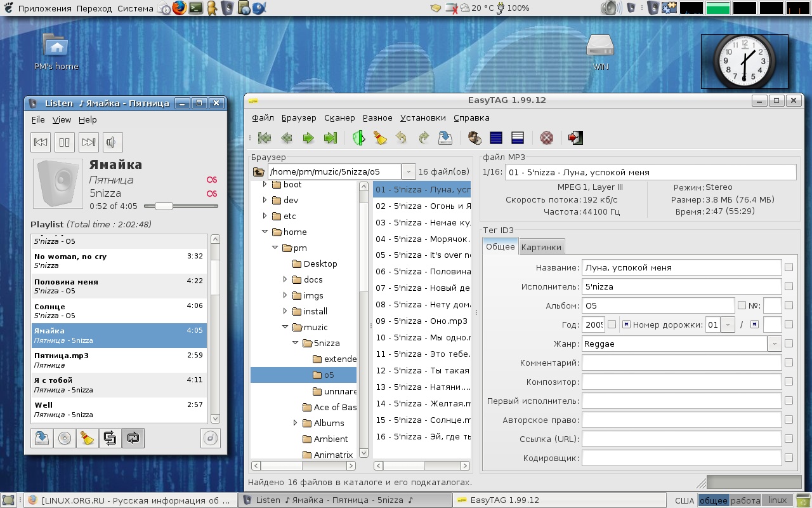The height and width of the screenshot is (508, 812).
Task: Click the CD icon below Listen playlist
Action: click(65, 438)
